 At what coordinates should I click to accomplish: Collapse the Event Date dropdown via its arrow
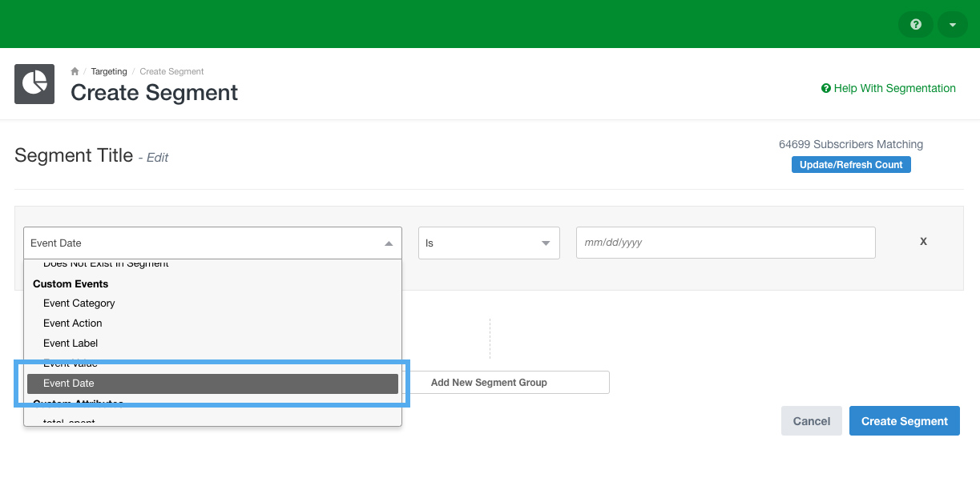tap(389, 243)
